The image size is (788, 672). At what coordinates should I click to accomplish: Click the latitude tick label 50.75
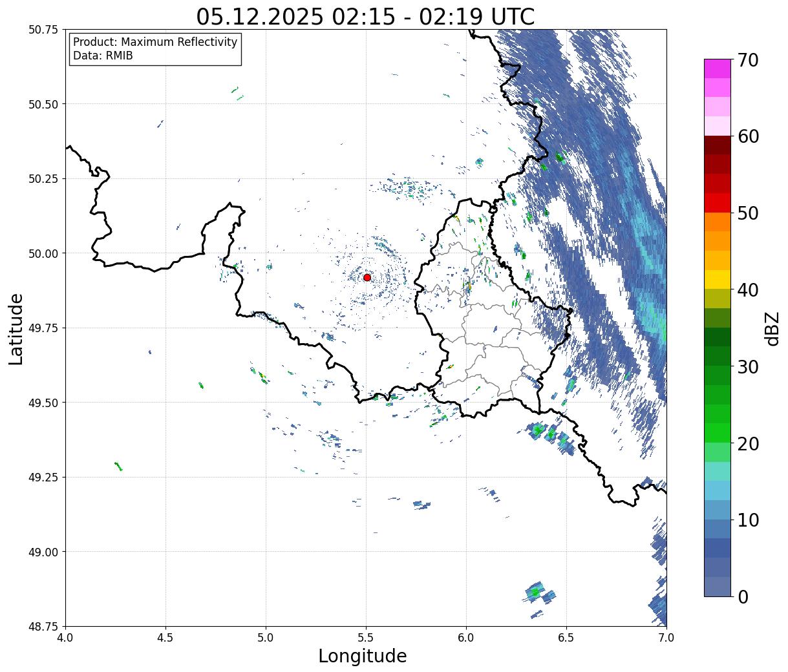point(43,30)
